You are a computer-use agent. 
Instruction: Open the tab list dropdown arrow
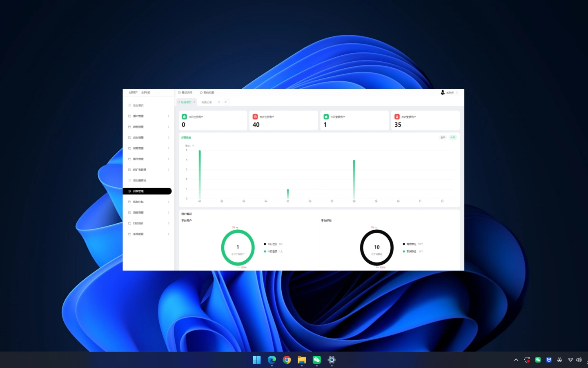pos(226,102)
